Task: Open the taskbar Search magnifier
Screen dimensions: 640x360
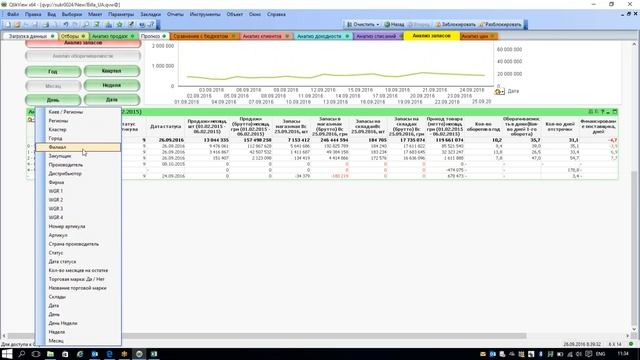Action: pos(22,354)
